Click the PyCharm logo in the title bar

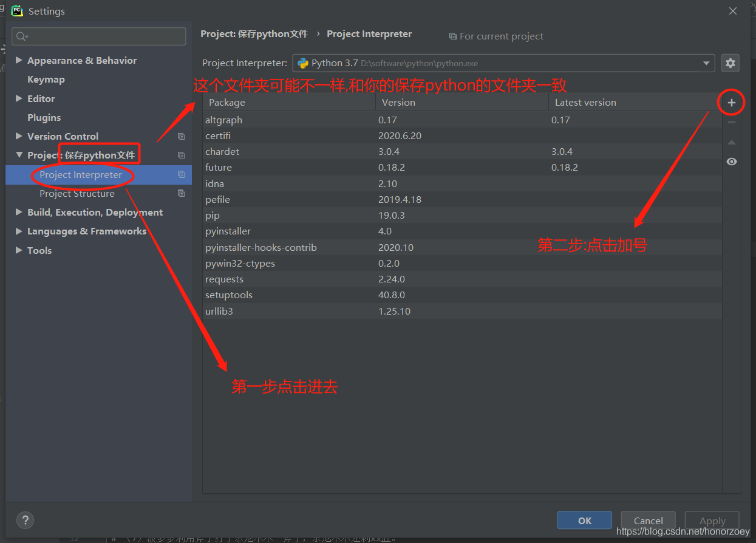[x=16, y=10]
